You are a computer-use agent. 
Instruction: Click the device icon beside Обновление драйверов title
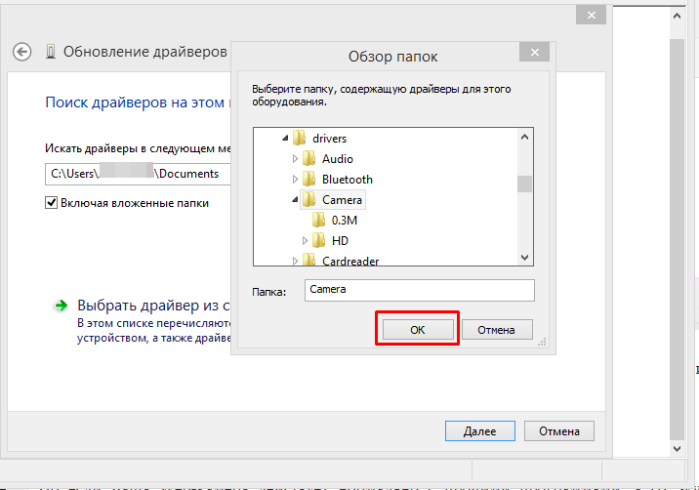[51, 52]
